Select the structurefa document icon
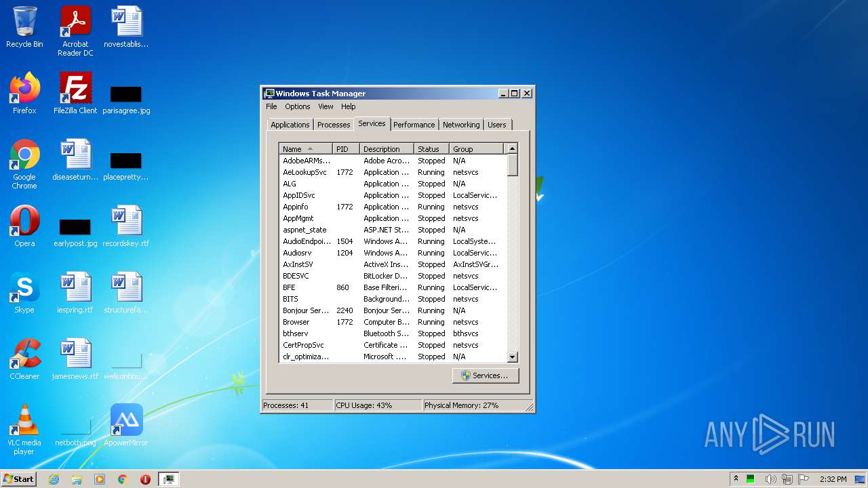The height and width of the screenshot is (488, 868). pyautogui.click(x=126, y=293)
